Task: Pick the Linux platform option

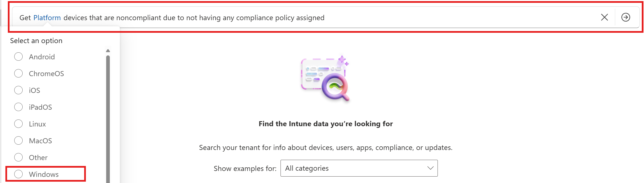Action: (x=18, y=124)
